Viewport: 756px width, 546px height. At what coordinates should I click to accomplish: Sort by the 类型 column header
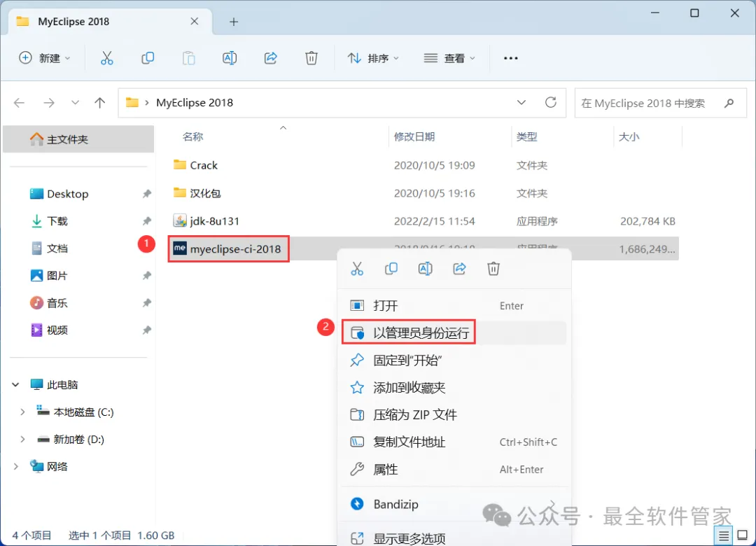526,137
